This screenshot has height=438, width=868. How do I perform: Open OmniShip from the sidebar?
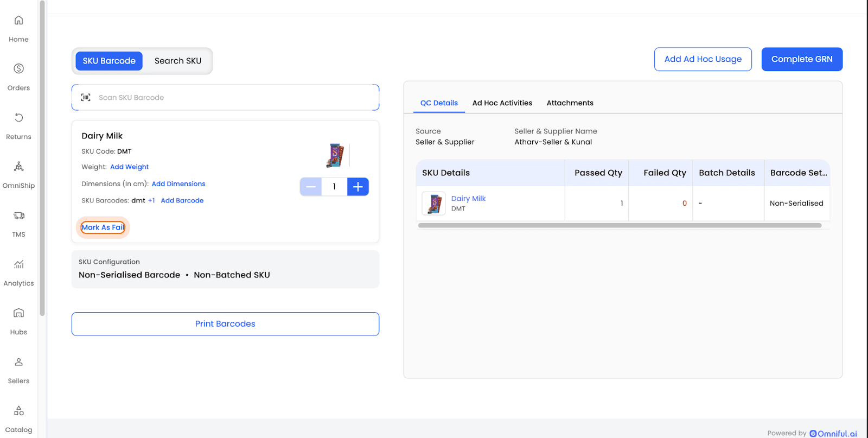point(18,167)
